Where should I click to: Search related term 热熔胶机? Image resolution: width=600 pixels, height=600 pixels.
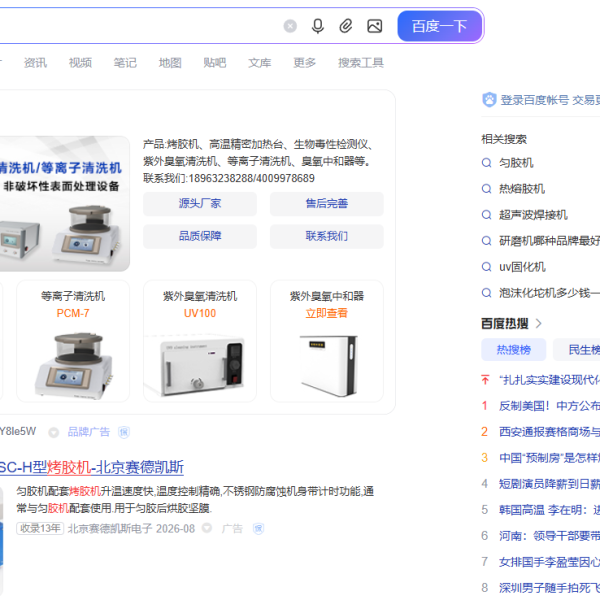click(522, 189)
